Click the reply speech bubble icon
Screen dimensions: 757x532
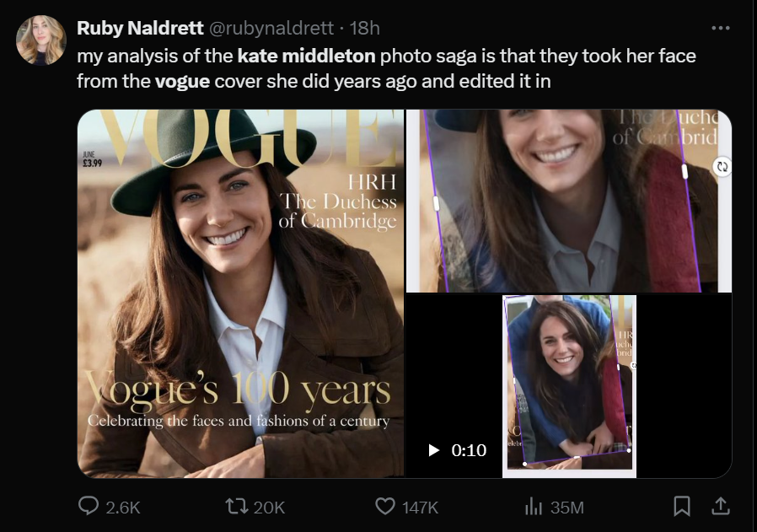89,506
